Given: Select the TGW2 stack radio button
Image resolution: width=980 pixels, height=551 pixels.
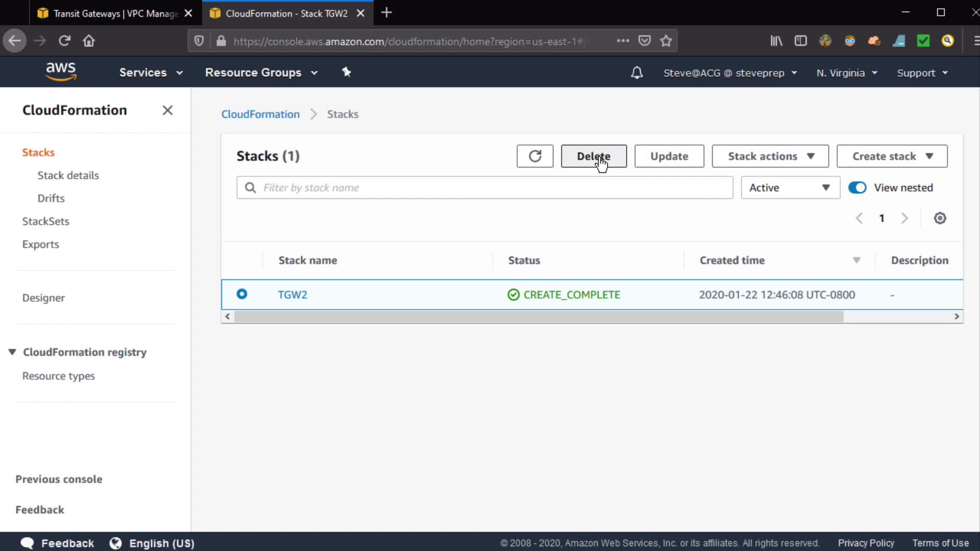Looking at the screenshot, I should 242,294.
